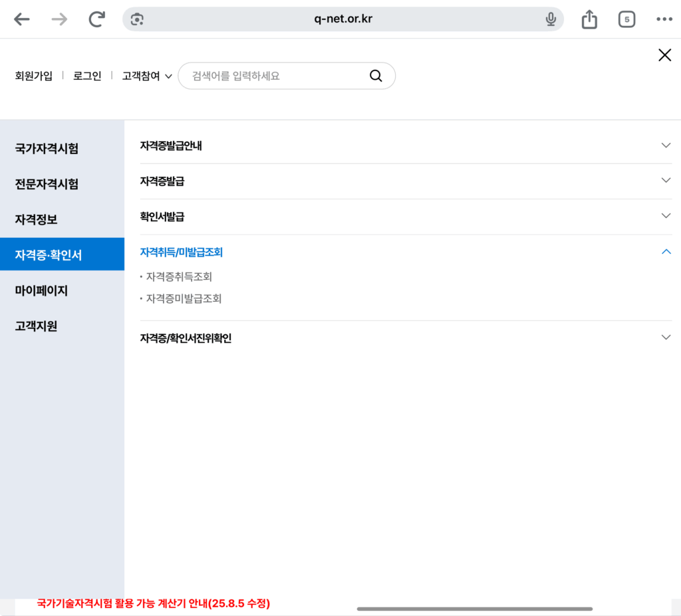Open the 고객참여 dropdown menu
Viewport: 681px width, 616px height.
146,76
